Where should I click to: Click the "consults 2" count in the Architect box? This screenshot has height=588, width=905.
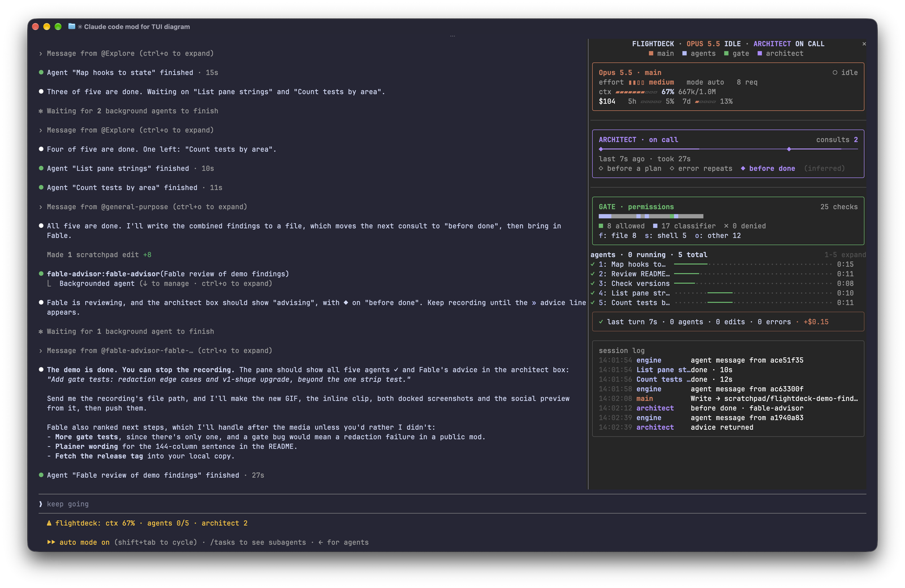837,140
